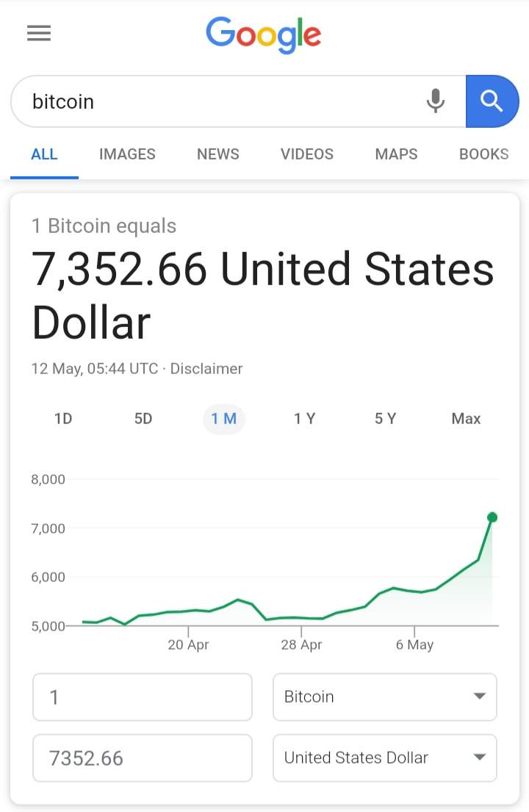
Task: Open the hamburger menu
Action: coord(39,33)
